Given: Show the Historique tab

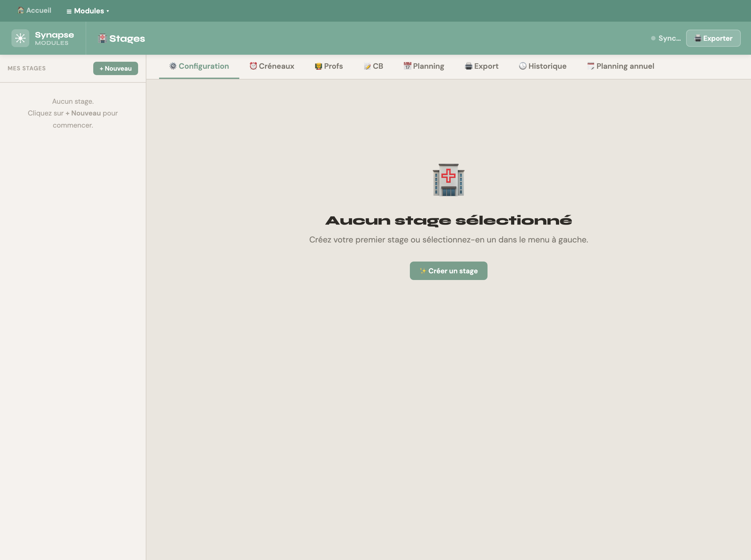Looking at the screenshot, I should click(543, 66).
